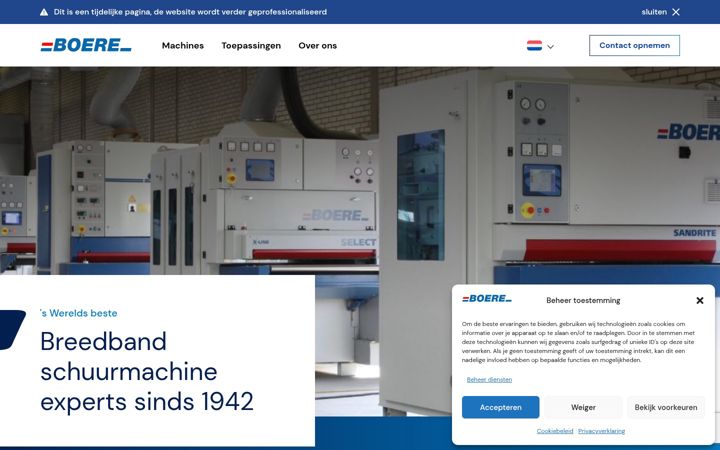Close the cookie consent dialog
The width and height of the screenshot is (720, 450).
point(700,300)
